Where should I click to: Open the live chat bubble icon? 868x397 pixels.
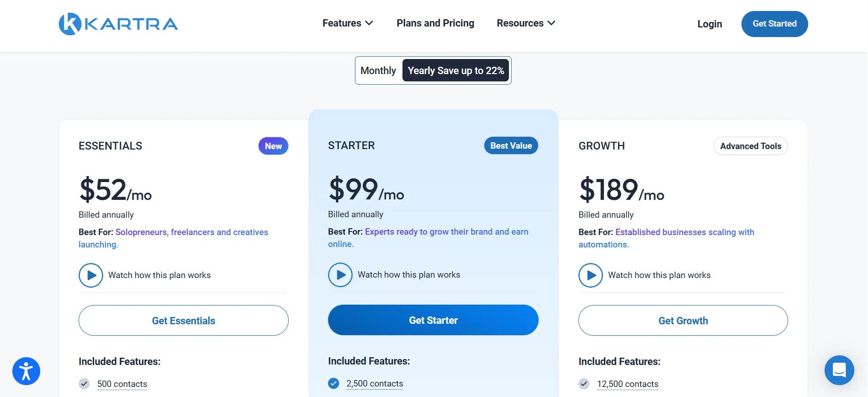(x=839, y=370)
